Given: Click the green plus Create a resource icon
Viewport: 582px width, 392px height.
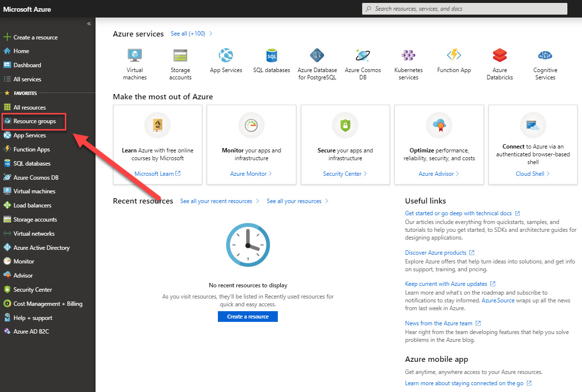Looking at the screenshot, I should point(7,37).
